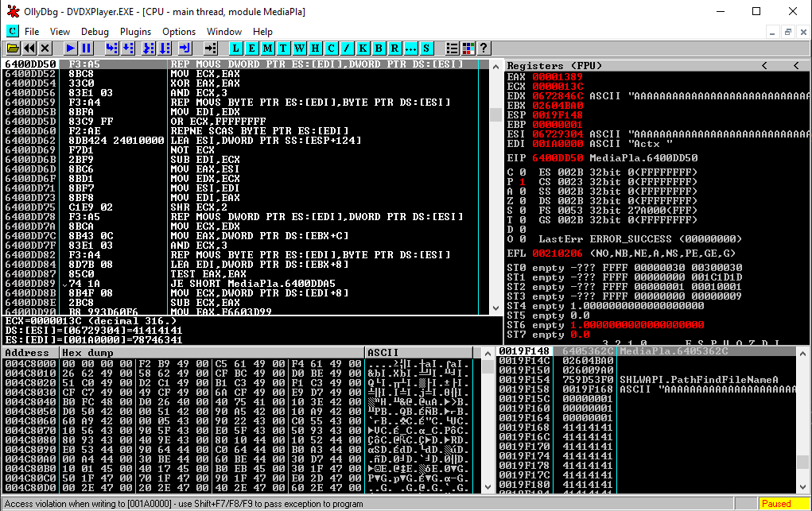Select the P flag value 1
This screenshot has width=812, height=511.
click(522, 182)
